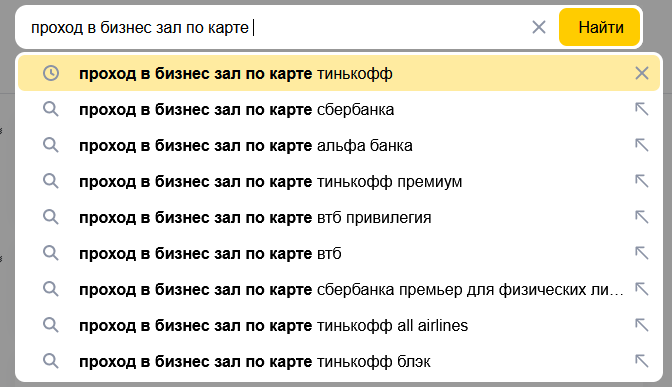Insert the альфа банка suggestion using its arrow icon
Screen dimensions: 672x387
[642, 145]
